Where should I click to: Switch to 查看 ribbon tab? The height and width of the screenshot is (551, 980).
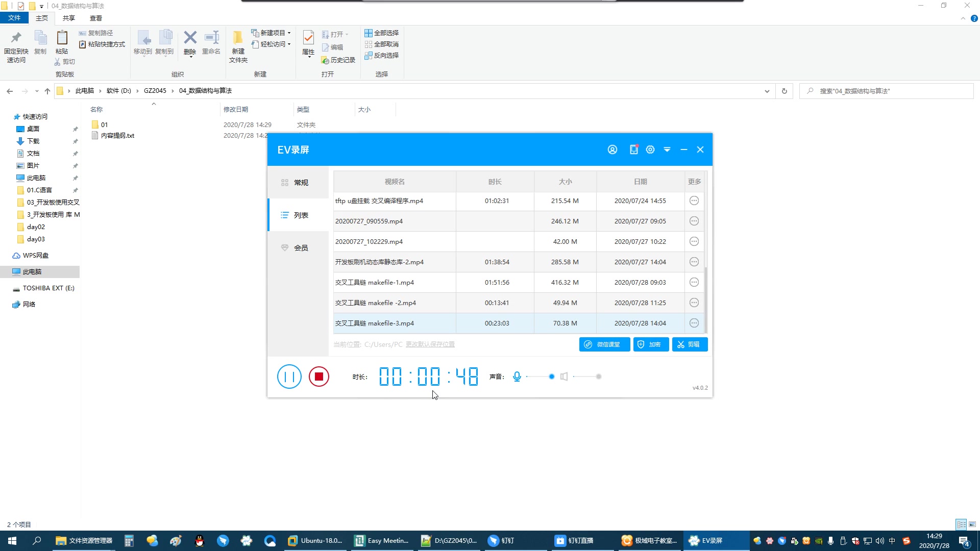(x=96, y=18)
